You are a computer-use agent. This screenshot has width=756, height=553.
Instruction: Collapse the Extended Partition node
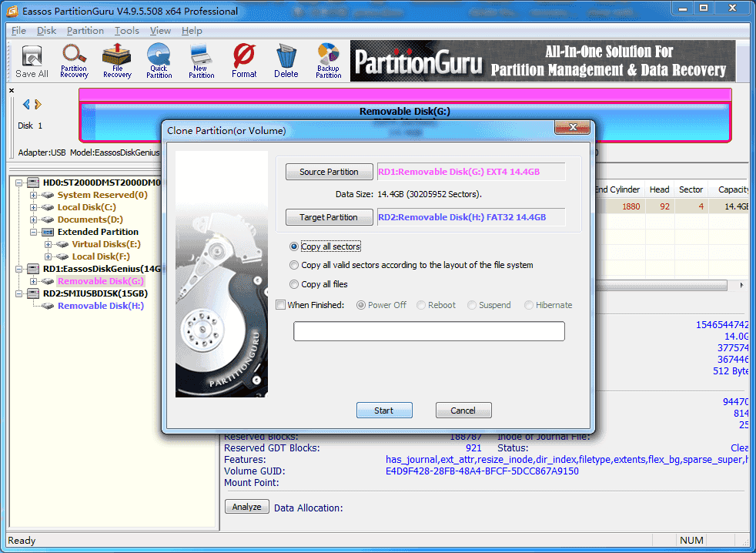tap(33, 232)
